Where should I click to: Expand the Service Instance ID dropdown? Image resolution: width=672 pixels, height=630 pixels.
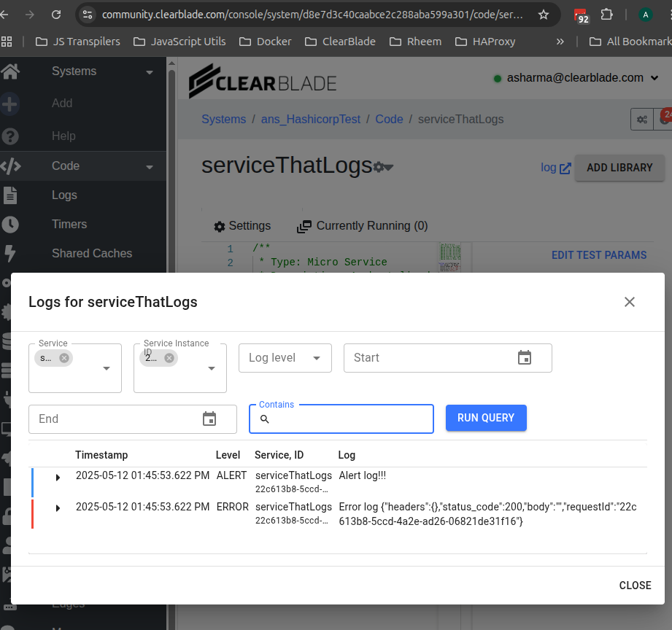click(212, 369)
